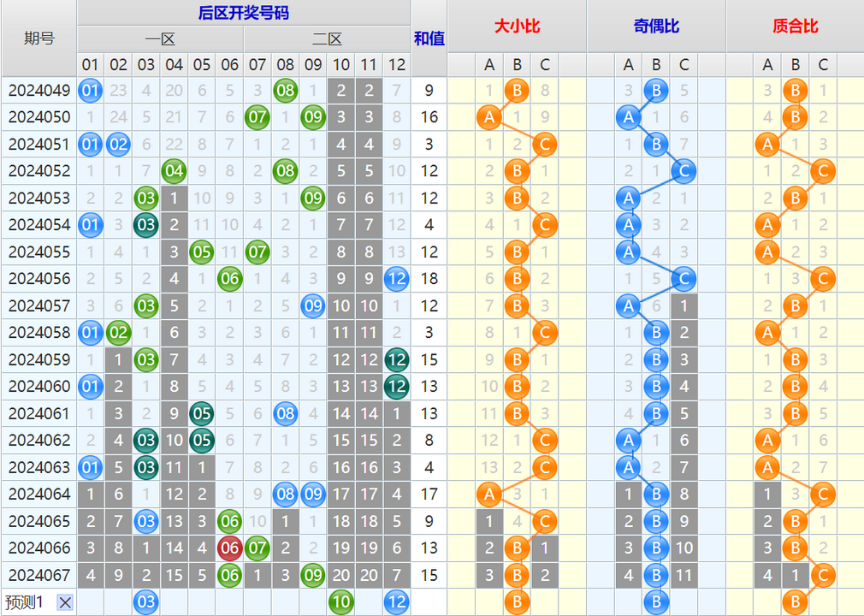Select the 09 ball in row 2024050
The width and height of the screenshot is (864, 616).
313,117
